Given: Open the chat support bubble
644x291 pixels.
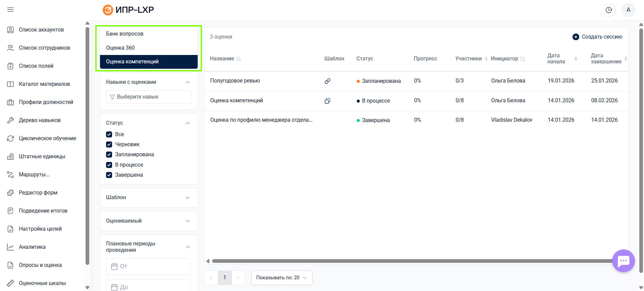Looking at the screenshot, I should 623,261.
